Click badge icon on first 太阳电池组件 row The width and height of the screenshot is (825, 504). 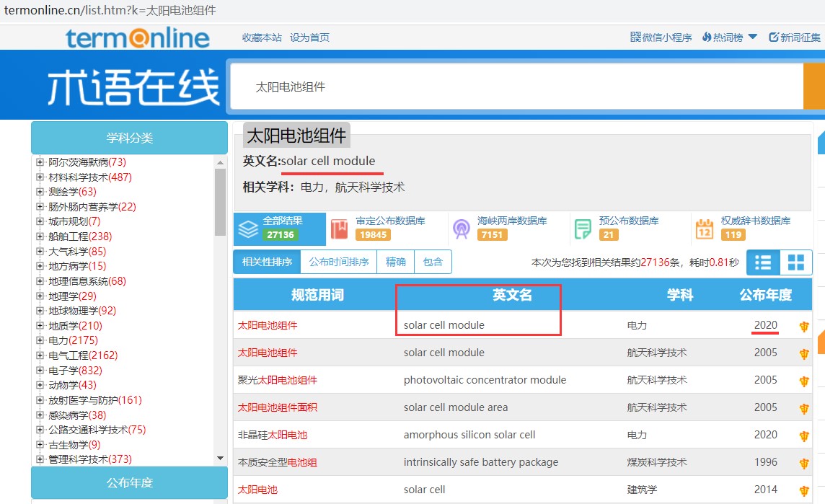pos(804,326)
